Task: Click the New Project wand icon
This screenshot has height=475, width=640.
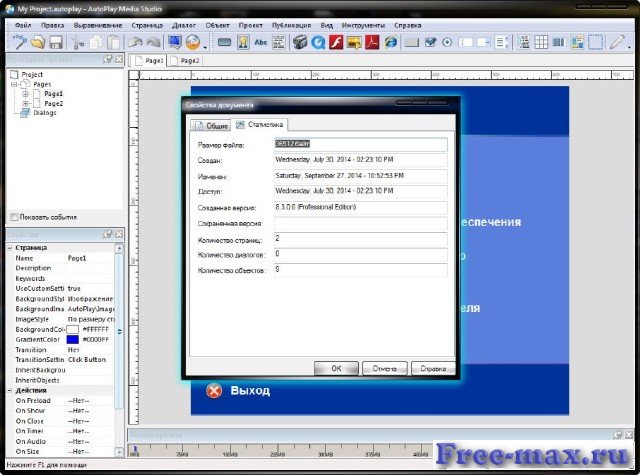Action: pos(19,42)
